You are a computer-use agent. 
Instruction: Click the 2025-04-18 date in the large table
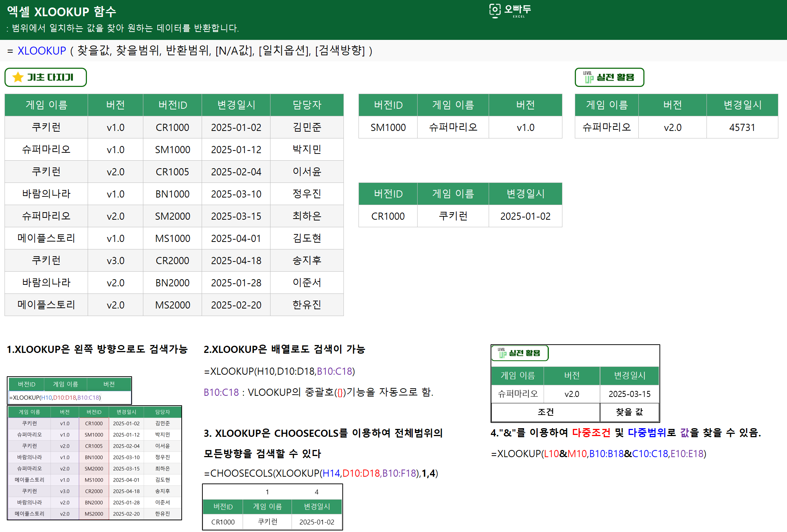coord(236,260)
